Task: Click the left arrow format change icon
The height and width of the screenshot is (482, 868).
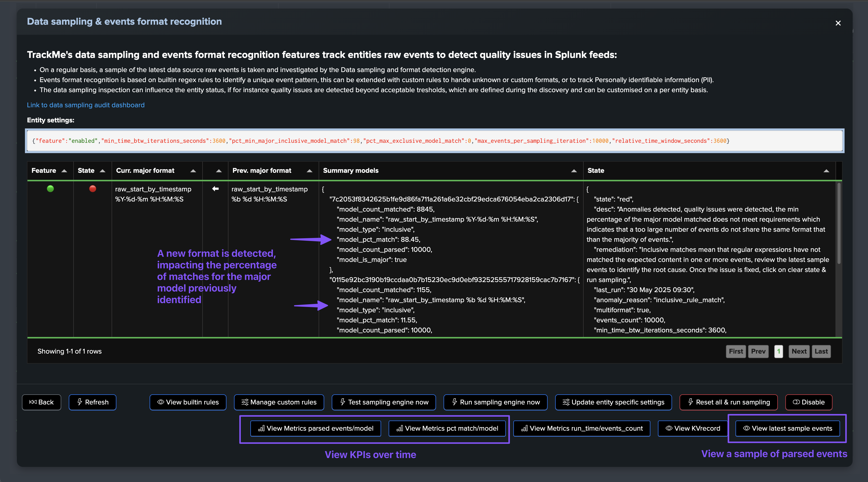Action: (215, 189)
